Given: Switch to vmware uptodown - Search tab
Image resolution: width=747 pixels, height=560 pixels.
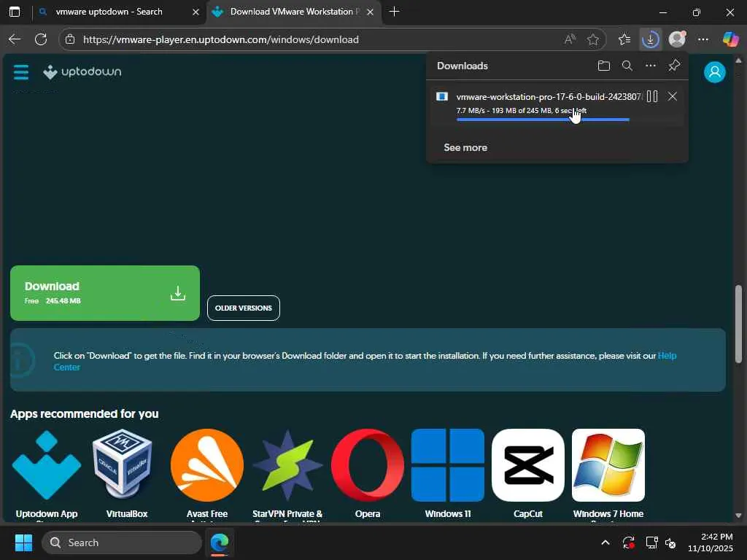Looking at the screenshot, I should [x=109, y=12].
